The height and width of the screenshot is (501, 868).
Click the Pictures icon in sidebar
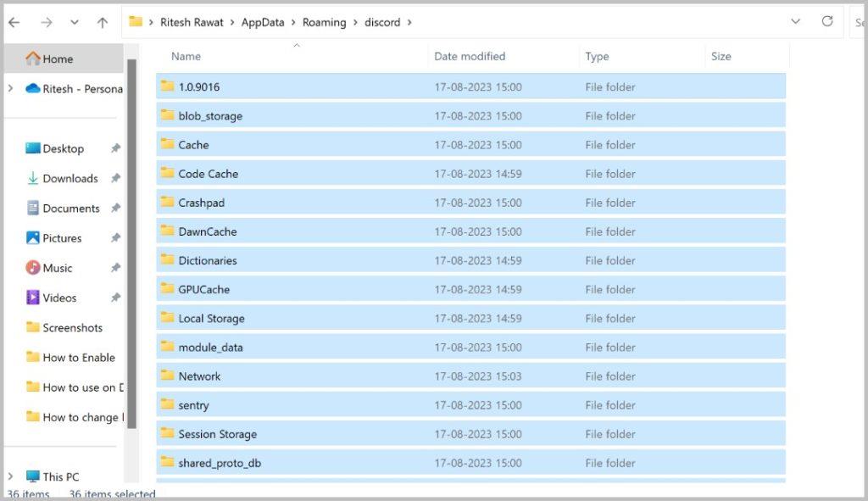33,238
